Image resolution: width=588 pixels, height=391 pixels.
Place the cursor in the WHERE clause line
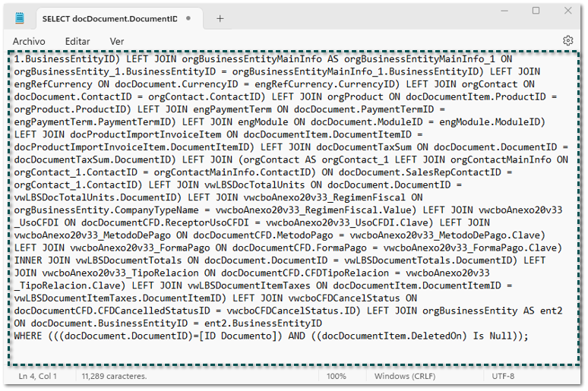coord(271,336)
